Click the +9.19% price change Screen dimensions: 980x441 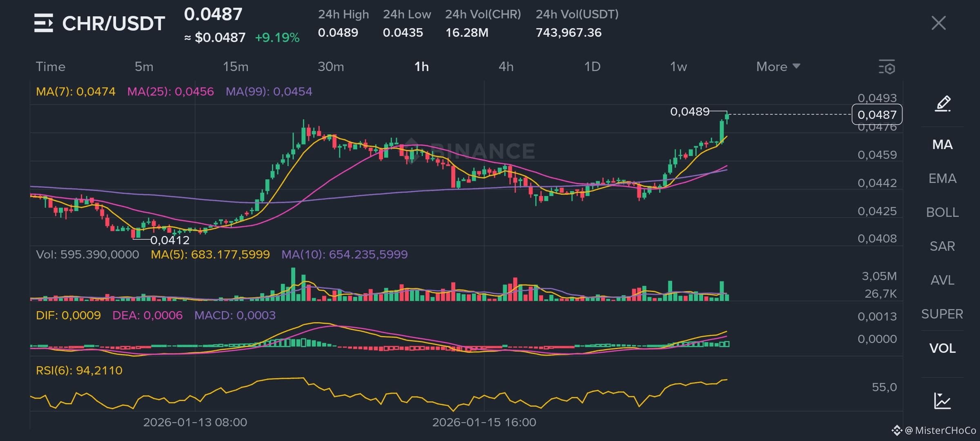click(277, 38)
